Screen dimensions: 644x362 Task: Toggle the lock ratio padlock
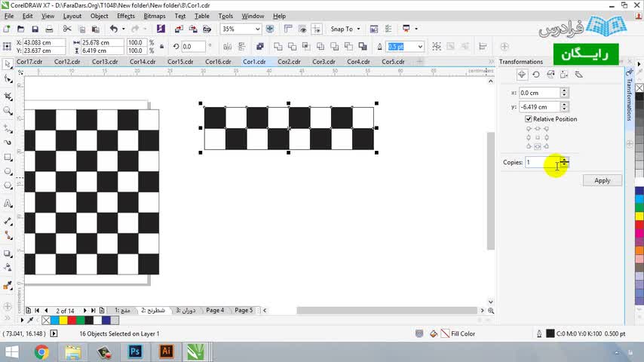tap(162, 47)
